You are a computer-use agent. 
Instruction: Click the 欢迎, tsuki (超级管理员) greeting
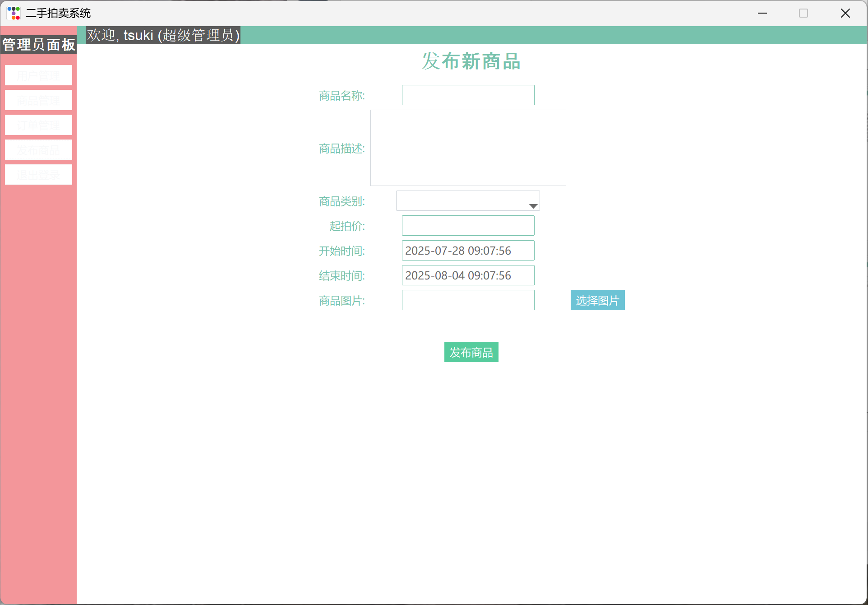163,35
